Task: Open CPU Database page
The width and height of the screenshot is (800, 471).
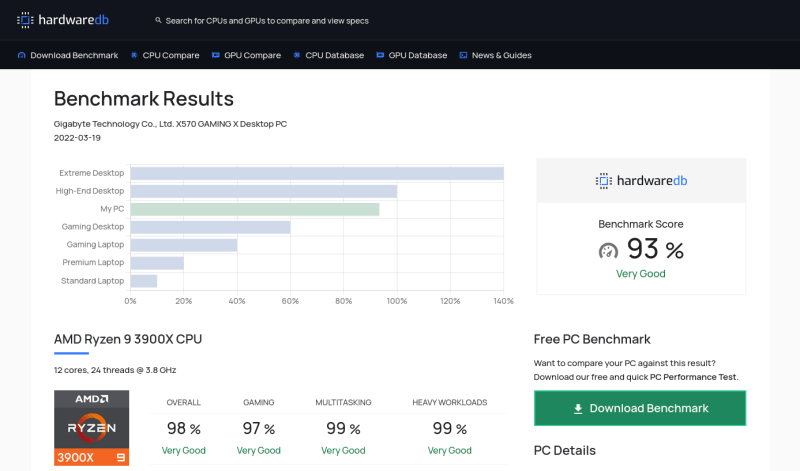Action: [x=335, y=55]
